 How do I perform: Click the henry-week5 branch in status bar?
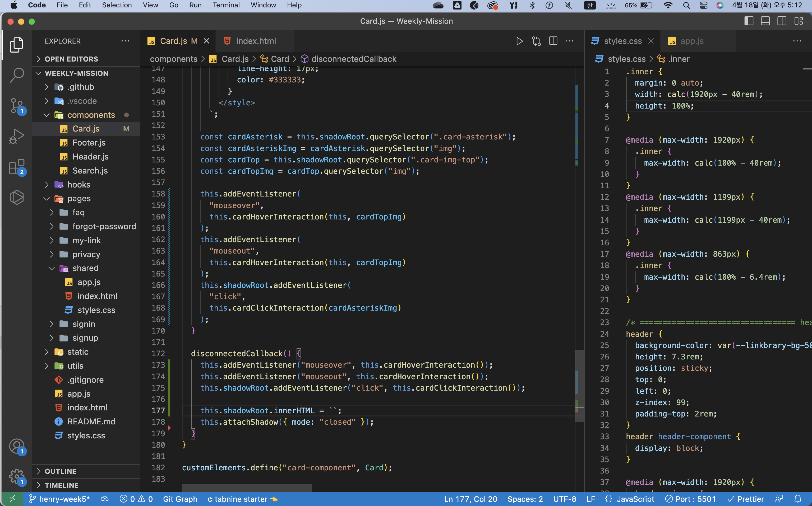59,499
